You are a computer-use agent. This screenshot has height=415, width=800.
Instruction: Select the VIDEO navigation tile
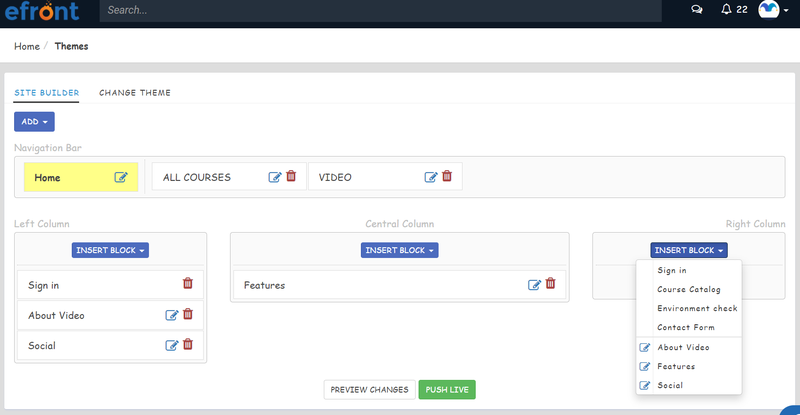coord(385,177)
